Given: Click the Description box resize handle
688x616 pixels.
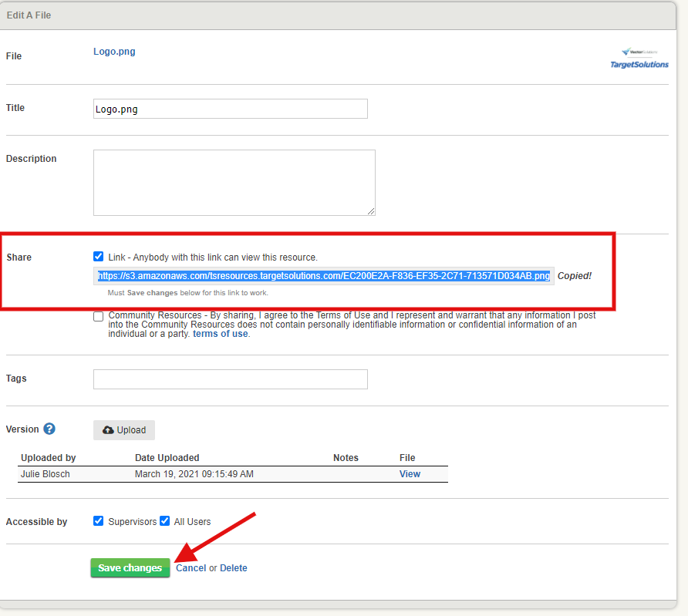Looking at the screenshot, I should (371, 211).
